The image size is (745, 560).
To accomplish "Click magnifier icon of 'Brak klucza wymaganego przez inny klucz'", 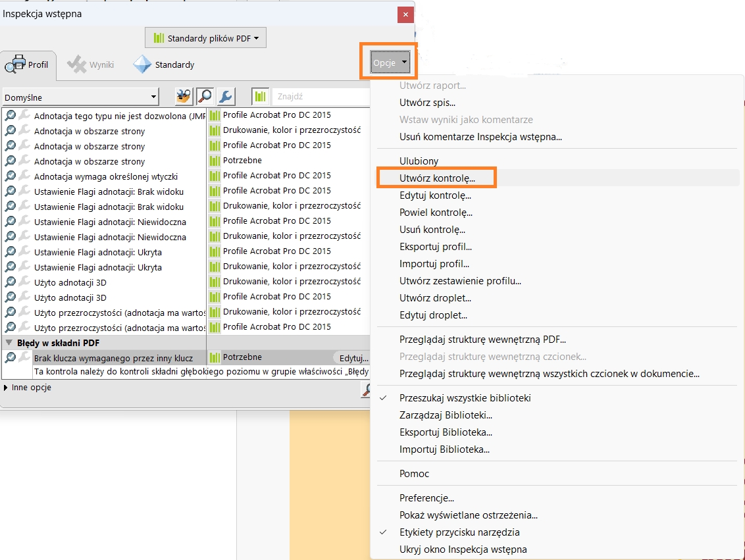I will (10, 358).
